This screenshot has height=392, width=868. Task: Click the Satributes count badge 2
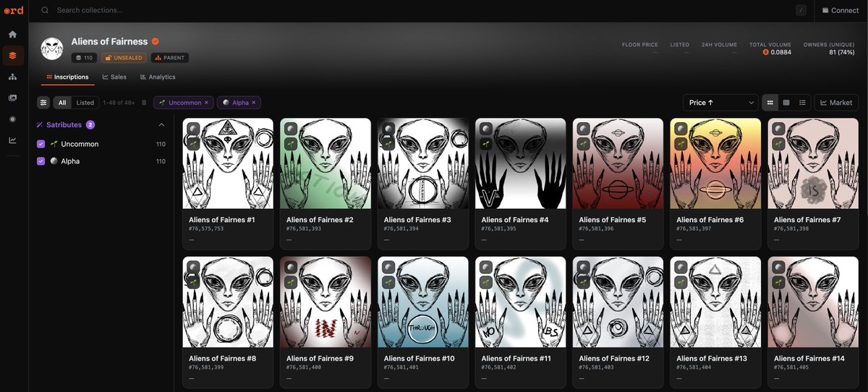[x=90, y=125]
